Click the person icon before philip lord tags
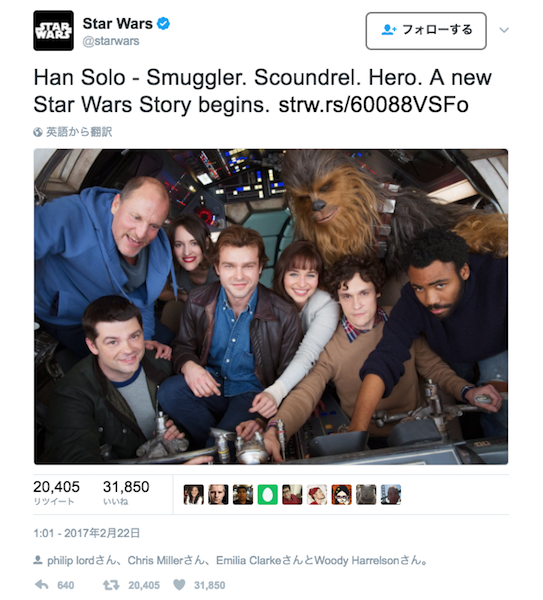 [x=38, y=561]
